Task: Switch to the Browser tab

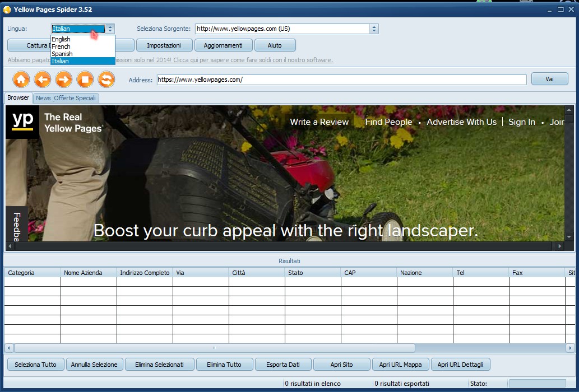Action: point(18,98)
